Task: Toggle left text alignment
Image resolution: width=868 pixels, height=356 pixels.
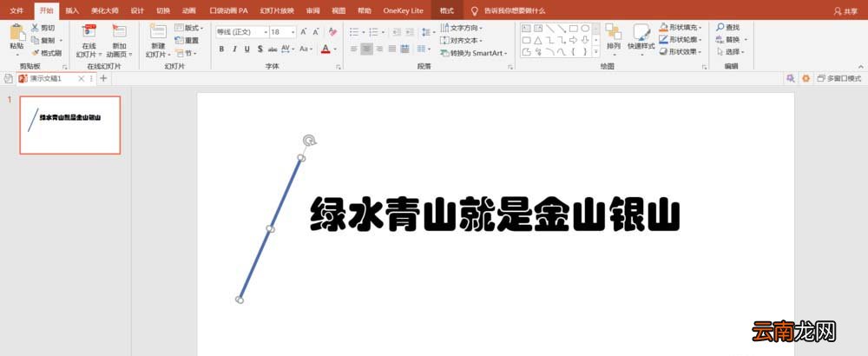Action: (x=354, y=49)
